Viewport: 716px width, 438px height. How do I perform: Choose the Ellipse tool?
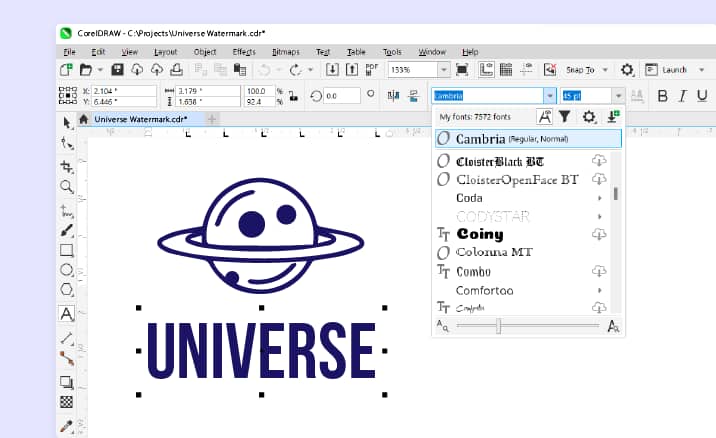[67, 270]
